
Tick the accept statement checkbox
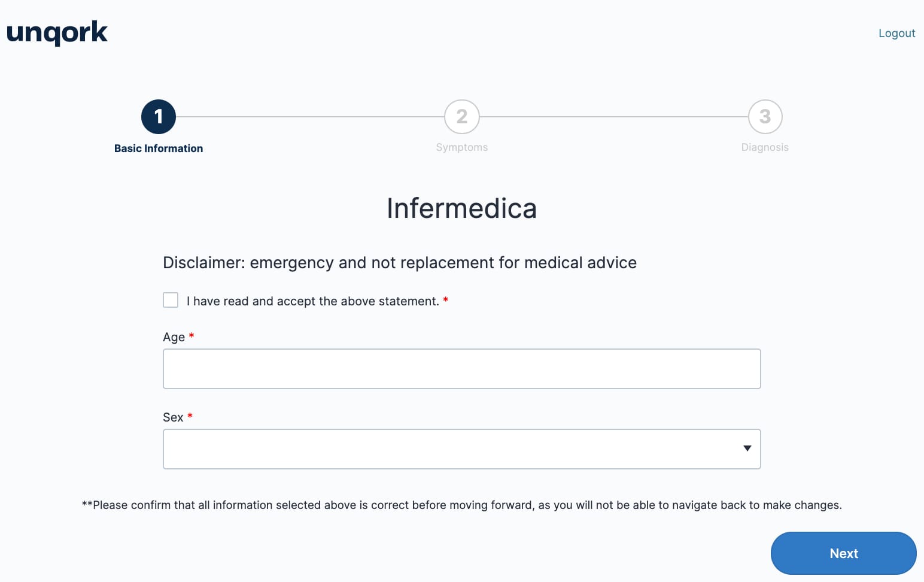(x=171, y=300)
